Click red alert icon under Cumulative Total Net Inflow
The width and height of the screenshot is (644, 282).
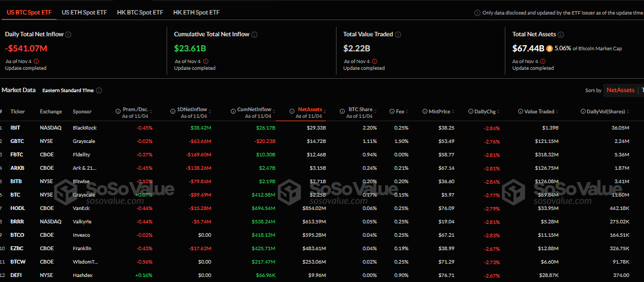(205, 61)
